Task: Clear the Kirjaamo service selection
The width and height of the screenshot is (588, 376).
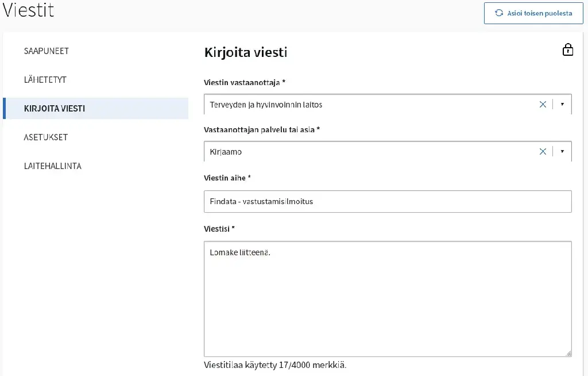Action: pyautogui.click(x=543, y=151)
